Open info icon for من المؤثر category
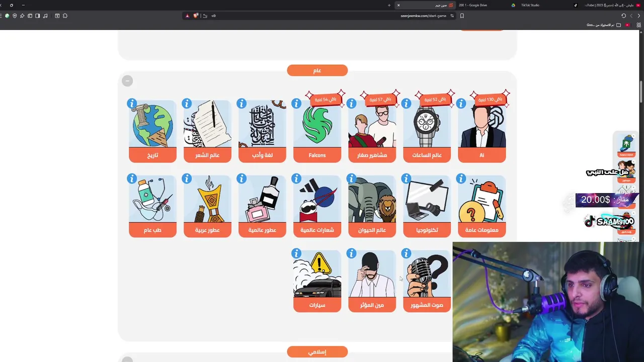This screenshot has height=362, width=644. (351, 253)
